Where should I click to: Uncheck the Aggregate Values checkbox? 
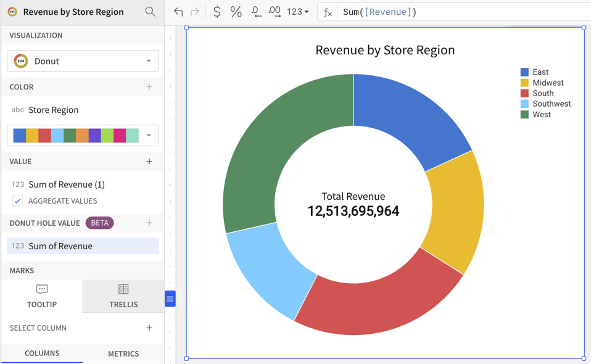pyautogui.click(x=18, y=201)
